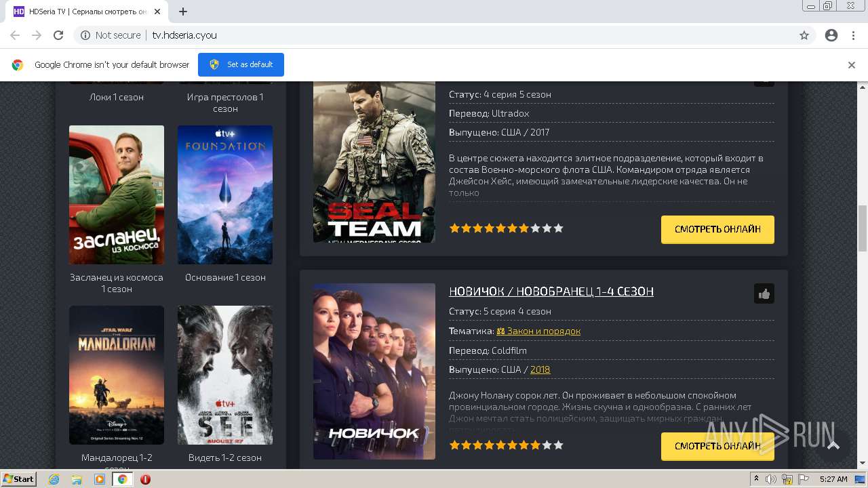868x488 pixels.
Task: Open the volume speaker tray icon
Action: click(771, 479)
